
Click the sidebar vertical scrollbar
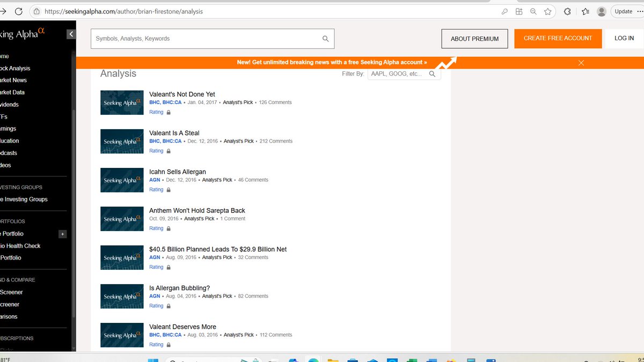tap(74, 215)
